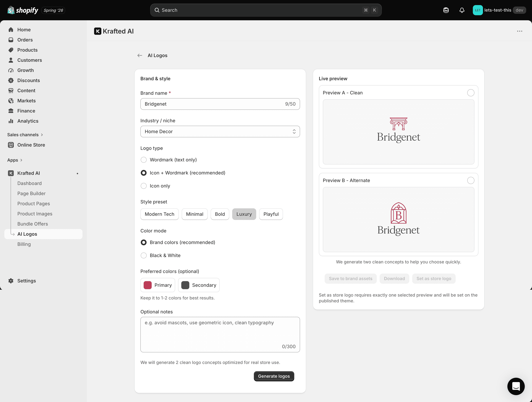Choose the Playful style preset
Image resolution: width=532 pixels, height=402 pixels.
pyautogui.click(x=271, y=214)
